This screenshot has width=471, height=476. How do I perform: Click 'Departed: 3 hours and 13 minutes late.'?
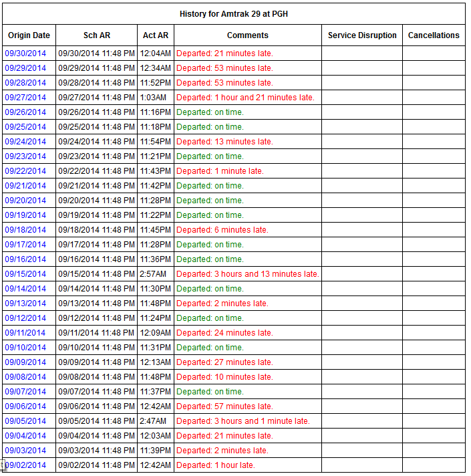coord(247,274)
